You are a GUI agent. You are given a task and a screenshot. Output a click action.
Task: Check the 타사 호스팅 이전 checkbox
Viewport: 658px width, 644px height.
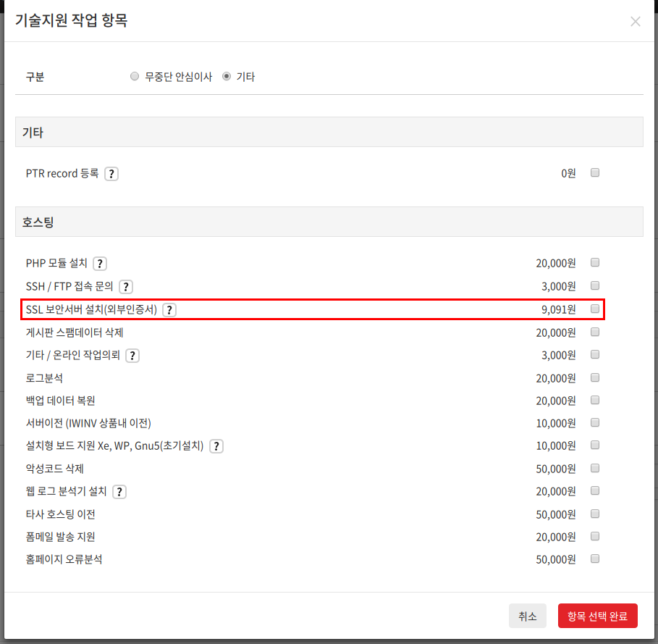[594, 514]
